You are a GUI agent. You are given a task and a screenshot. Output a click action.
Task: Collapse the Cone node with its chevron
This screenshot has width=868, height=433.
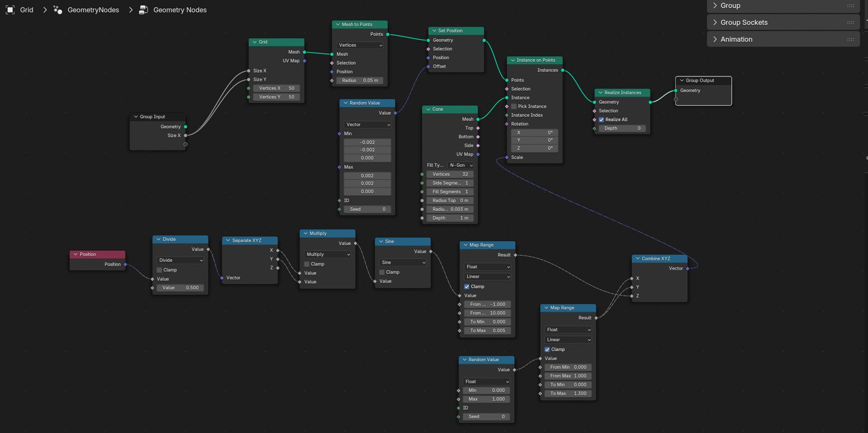(x=428, y=109)
